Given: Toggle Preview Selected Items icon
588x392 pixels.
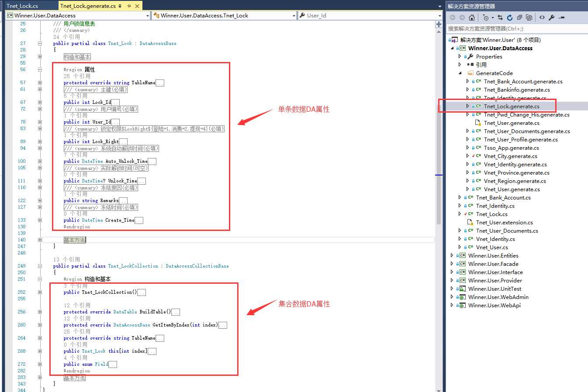Looking at the screenshot, I should click(x=562, y=17).
